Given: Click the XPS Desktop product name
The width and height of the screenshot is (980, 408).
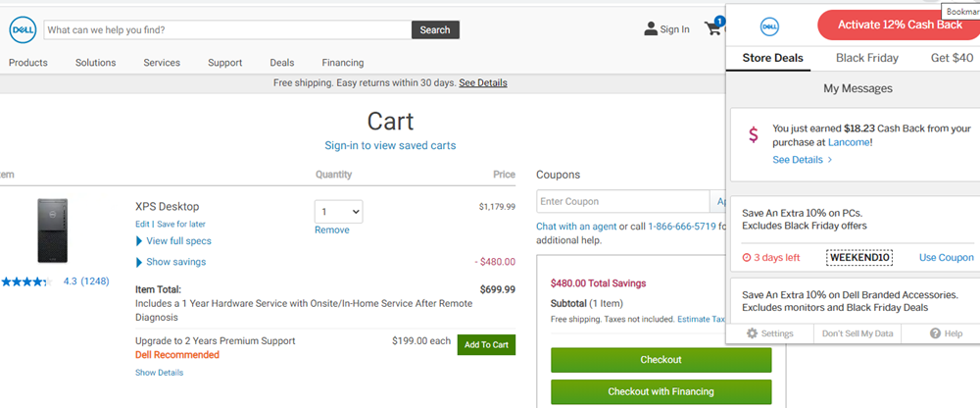Looking at the screenshot, I should [x=167, y=207].
